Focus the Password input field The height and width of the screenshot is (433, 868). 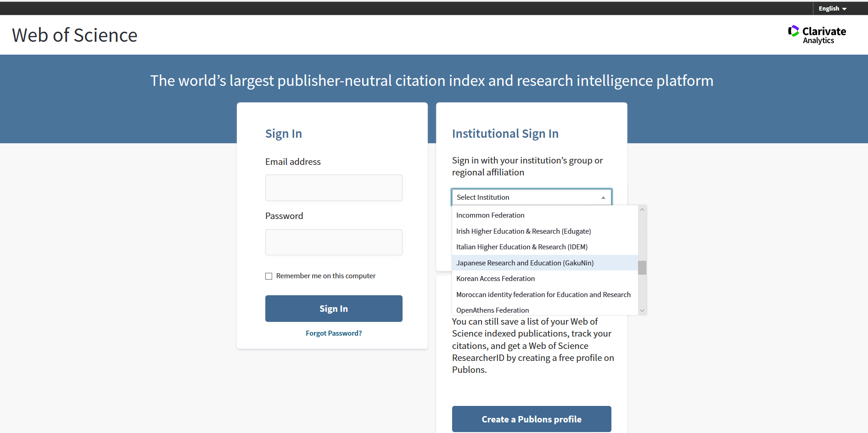[x=334, y=242]
